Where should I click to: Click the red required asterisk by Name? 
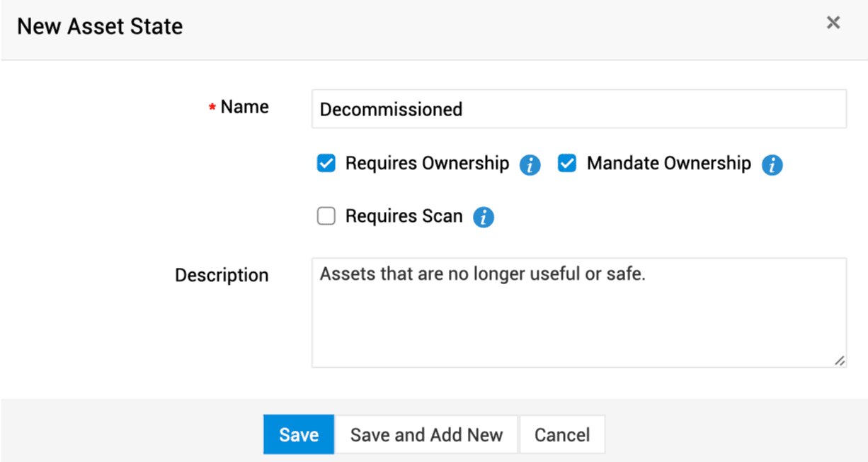coord(212,108)
